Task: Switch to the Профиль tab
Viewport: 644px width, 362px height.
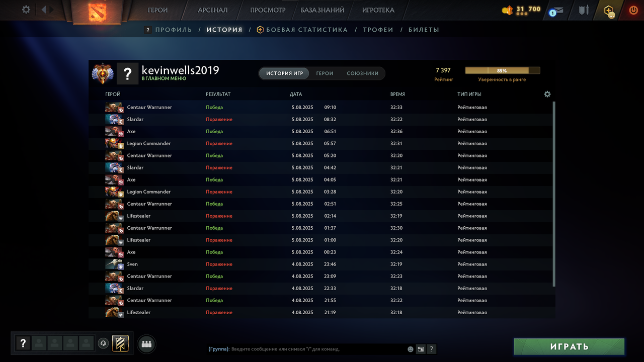Action: click(x=174, y=30)
